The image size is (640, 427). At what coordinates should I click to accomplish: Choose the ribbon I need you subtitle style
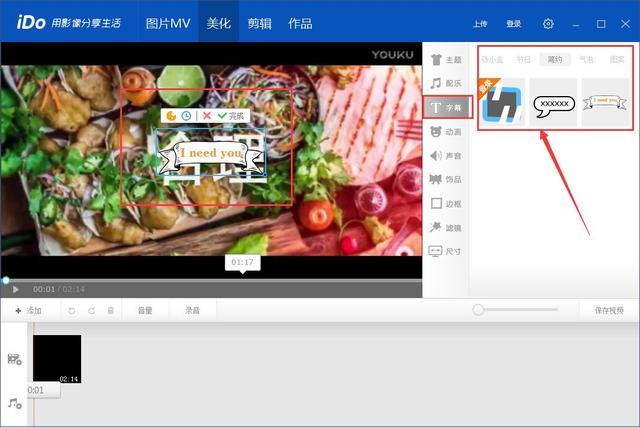(605, 102)
